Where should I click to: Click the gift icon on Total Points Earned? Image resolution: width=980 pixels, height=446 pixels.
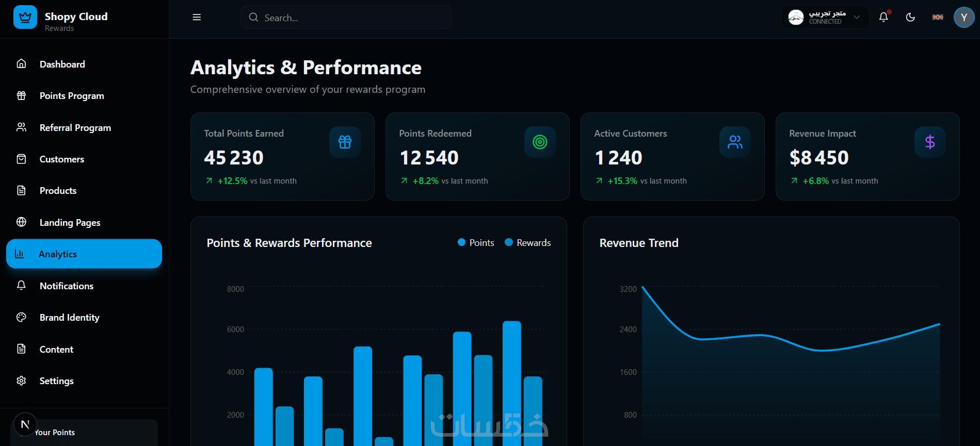coord(345,142)
